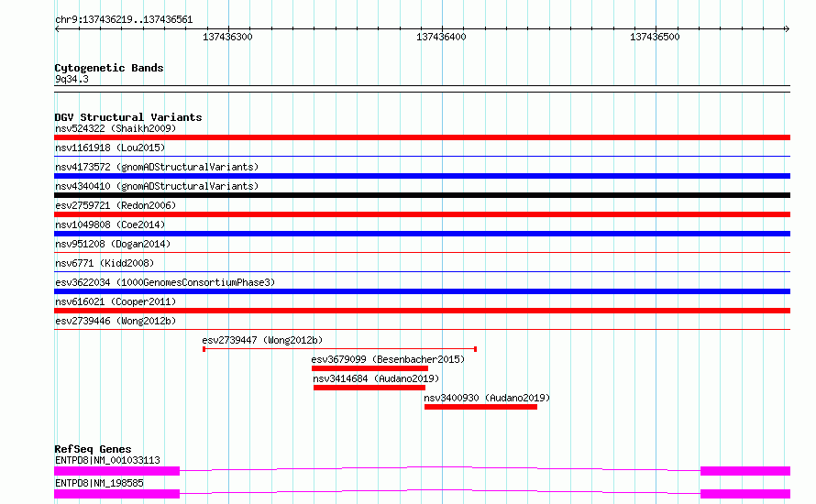816x504 pixels.
Task: Select the nsv1161918 (Lou2015) variant label
Action: point(110,148)
